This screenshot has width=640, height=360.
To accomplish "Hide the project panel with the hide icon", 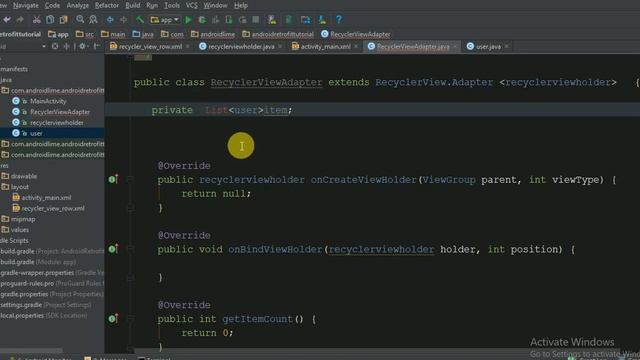I will tap(97, 47).
